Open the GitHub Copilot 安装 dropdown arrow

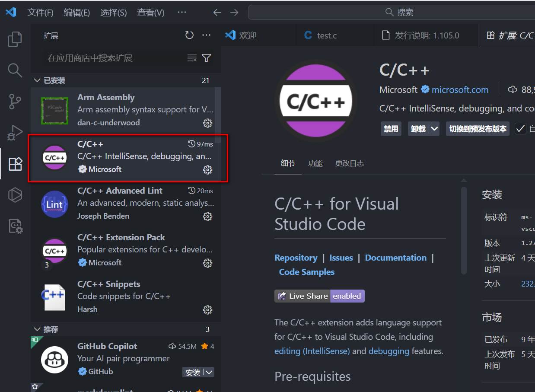[209, 373]
